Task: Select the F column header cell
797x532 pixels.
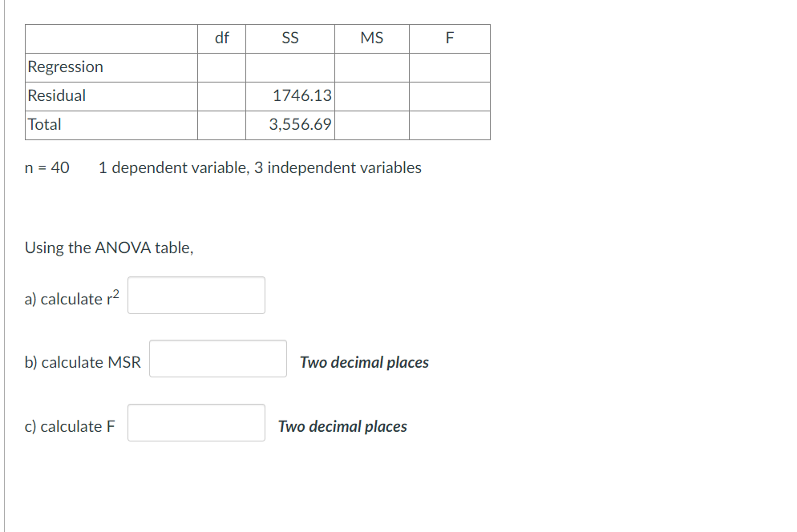Action: (x=449, y=38)
